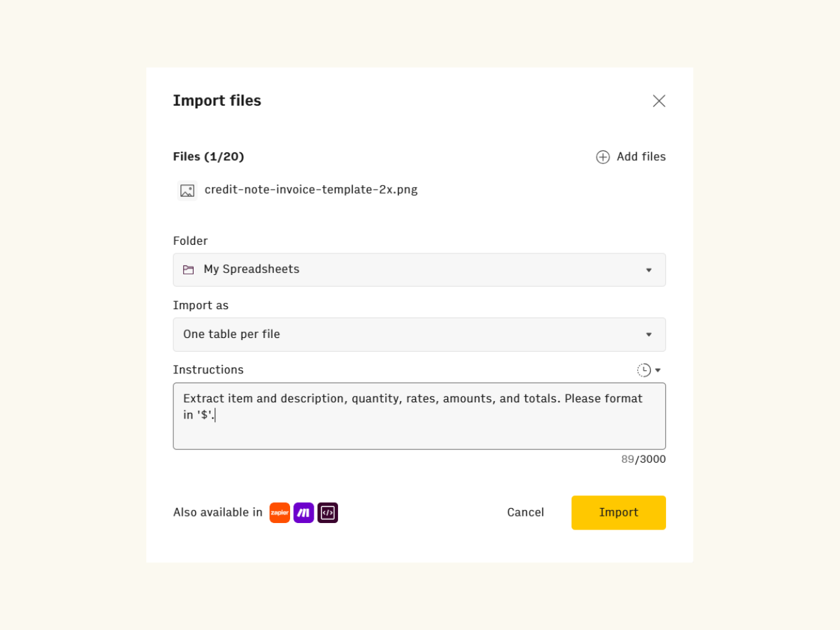Click the Files (1/20) heading
Viewport: 840px width, 630px height.
208,157
